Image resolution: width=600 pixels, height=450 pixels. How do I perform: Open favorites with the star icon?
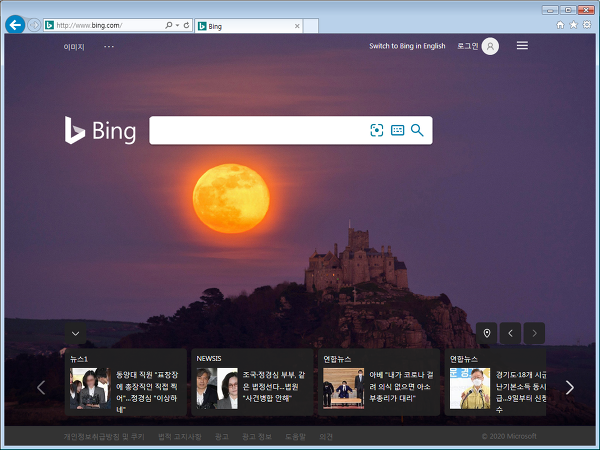[573, 25]
